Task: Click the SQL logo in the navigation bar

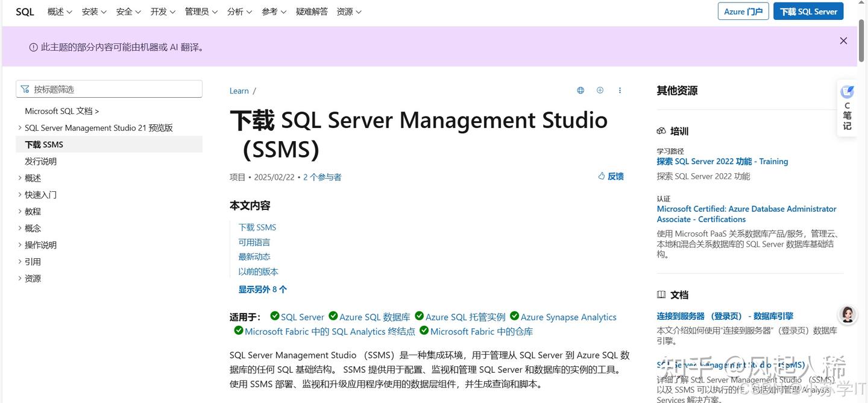Action: (x=24, y=11)
